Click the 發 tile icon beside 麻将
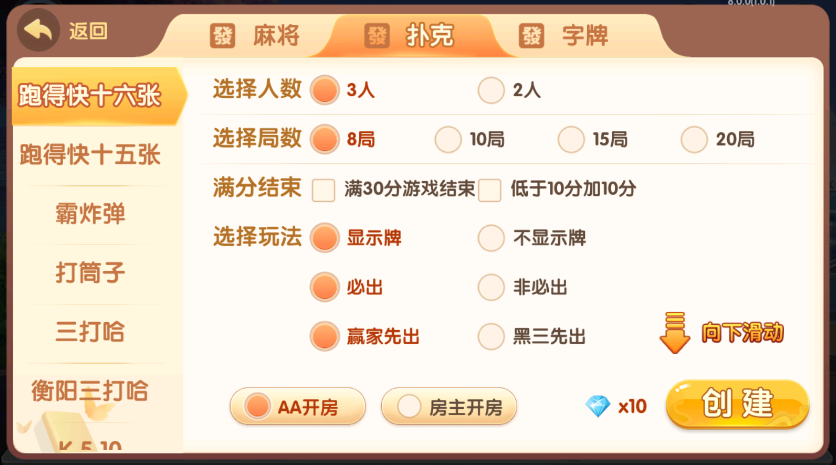 pos(222,37)
